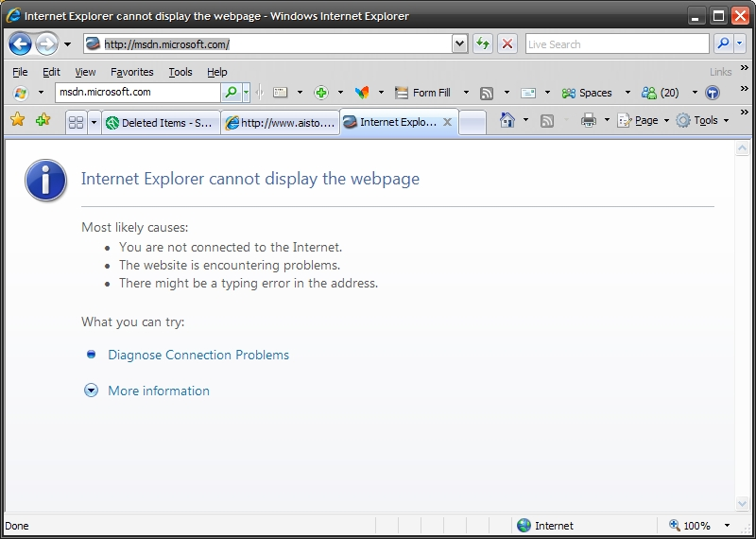Open the Help menu
The height and width of the screenshot is (539, 756).
pyautogui.click(x=217, y=72)
